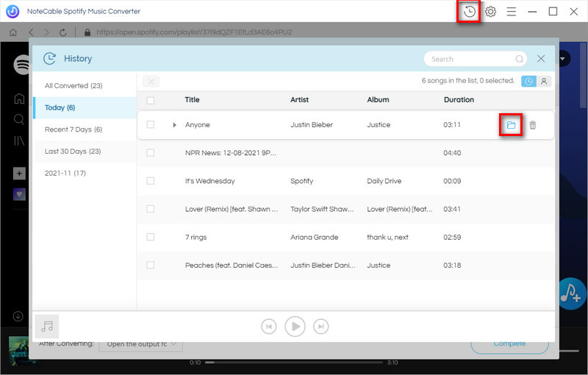Open the Settings gear icon

click(490, 12)
